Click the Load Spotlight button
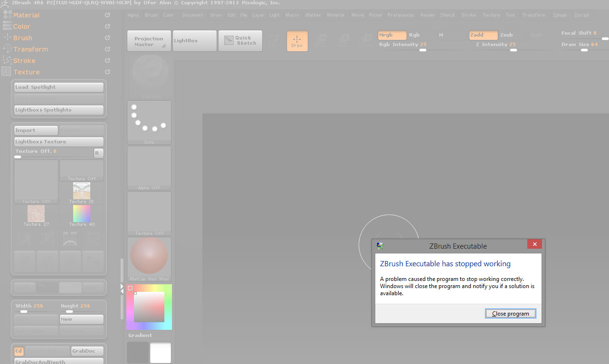 (x=59, y=87)
